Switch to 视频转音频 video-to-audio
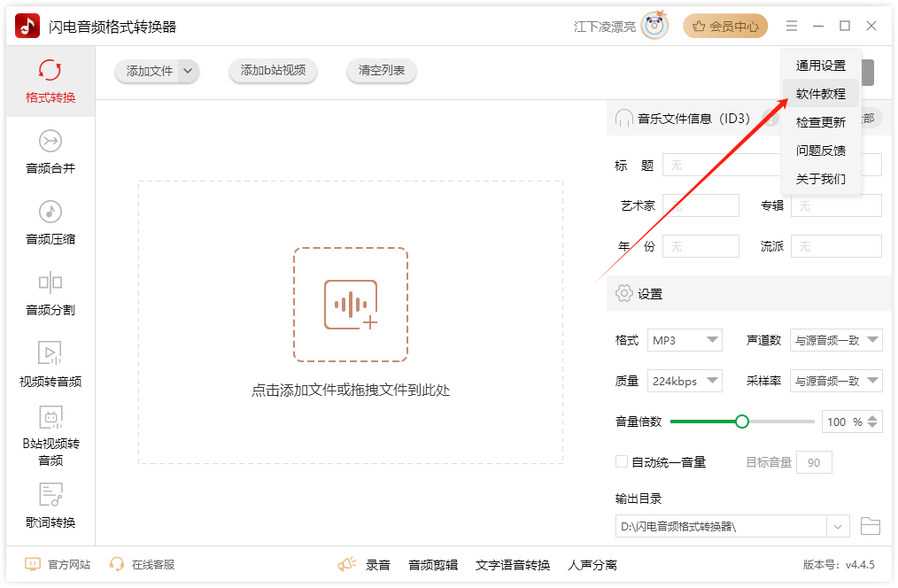This screenshot has width=898, height=588. [x=50, y=364]
